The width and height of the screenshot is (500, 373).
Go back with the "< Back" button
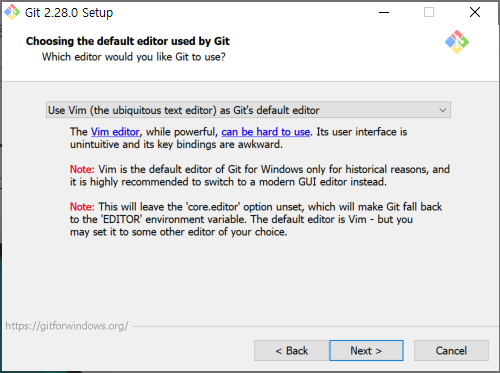tap(292, 351)
